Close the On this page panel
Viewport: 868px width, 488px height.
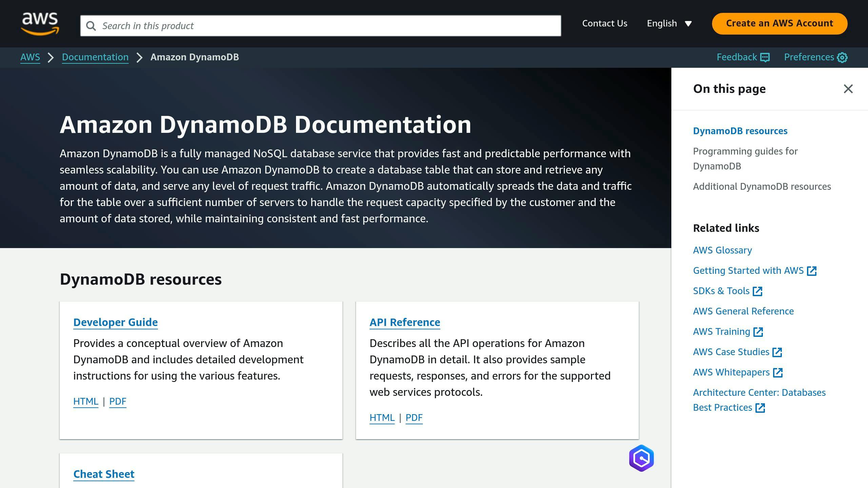848,89
